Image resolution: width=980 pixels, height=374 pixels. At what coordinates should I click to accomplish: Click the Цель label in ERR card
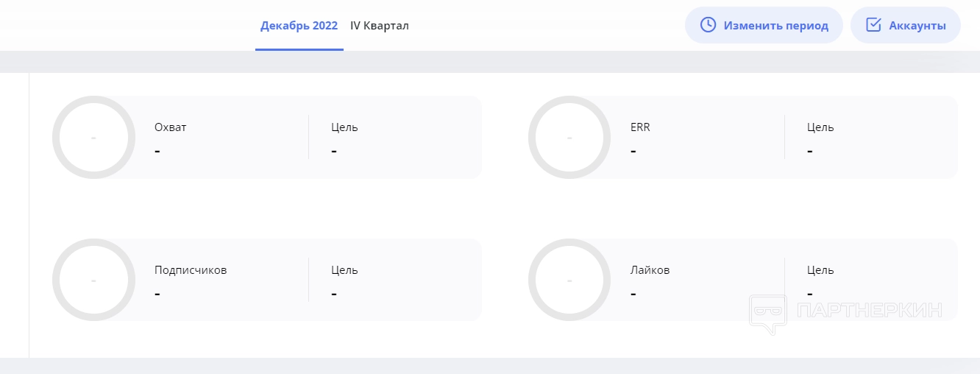[x=820, y=127]
